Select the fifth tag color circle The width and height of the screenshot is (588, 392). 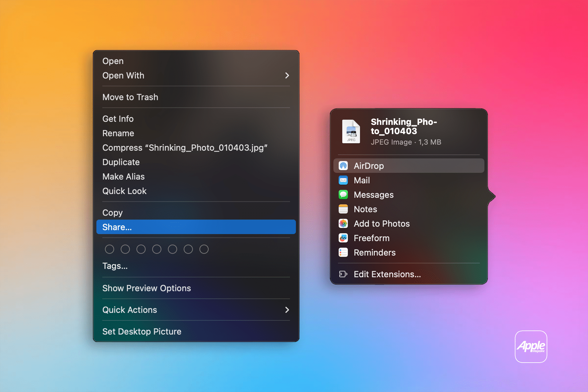(x=172, y=249)
